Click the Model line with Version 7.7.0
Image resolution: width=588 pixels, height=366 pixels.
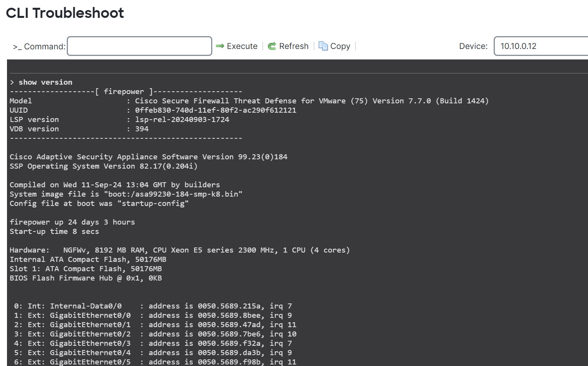[249, 101]
